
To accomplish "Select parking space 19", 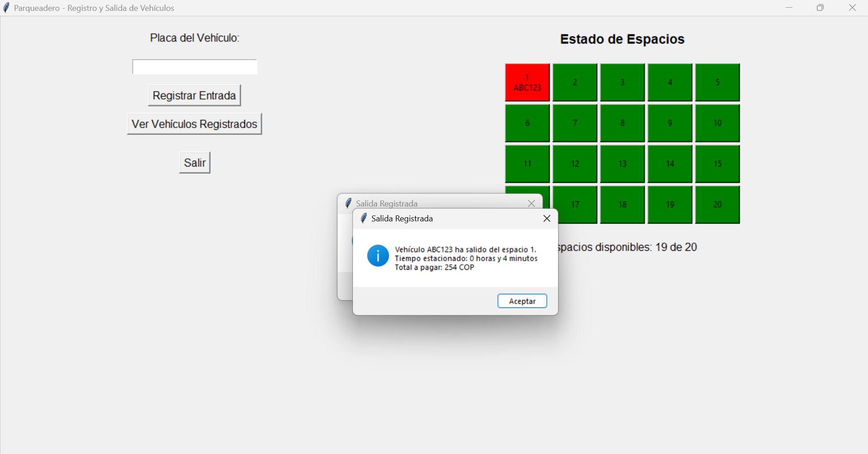I will pos(670,205).
